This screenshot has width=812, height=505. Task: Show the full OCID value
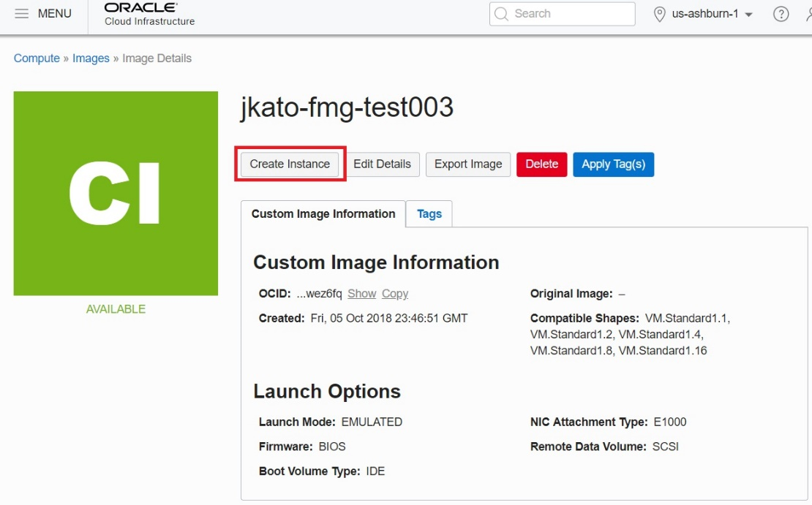tap(361, 294)
